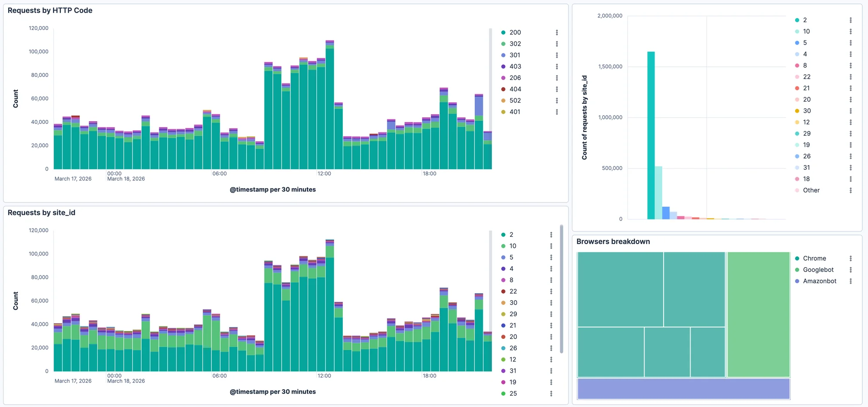Click the Amazonbot legend label
Screen dimensions: 868x407
click(x=819, y=281)
